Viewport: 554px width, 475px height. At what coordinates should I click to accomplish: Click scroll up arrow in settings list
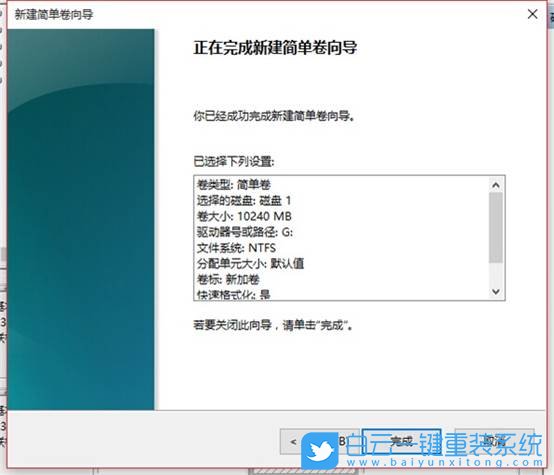click(x=496, y=185)
